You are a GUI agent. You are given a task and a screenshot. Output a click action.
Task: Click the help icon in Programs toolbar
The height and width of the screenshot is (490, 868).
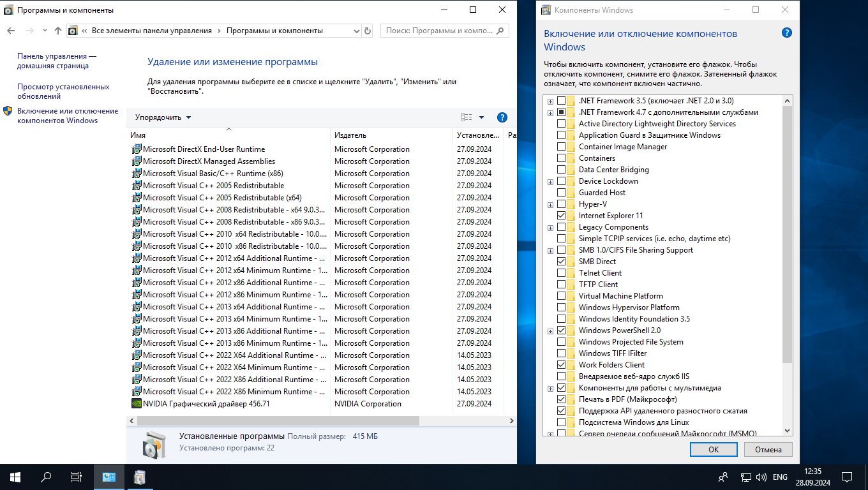502,117
